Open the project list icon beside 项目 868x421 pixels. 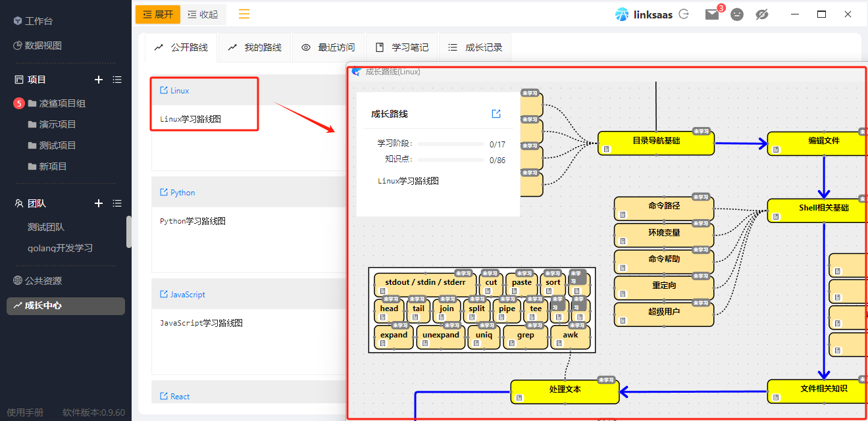(117, 80)
